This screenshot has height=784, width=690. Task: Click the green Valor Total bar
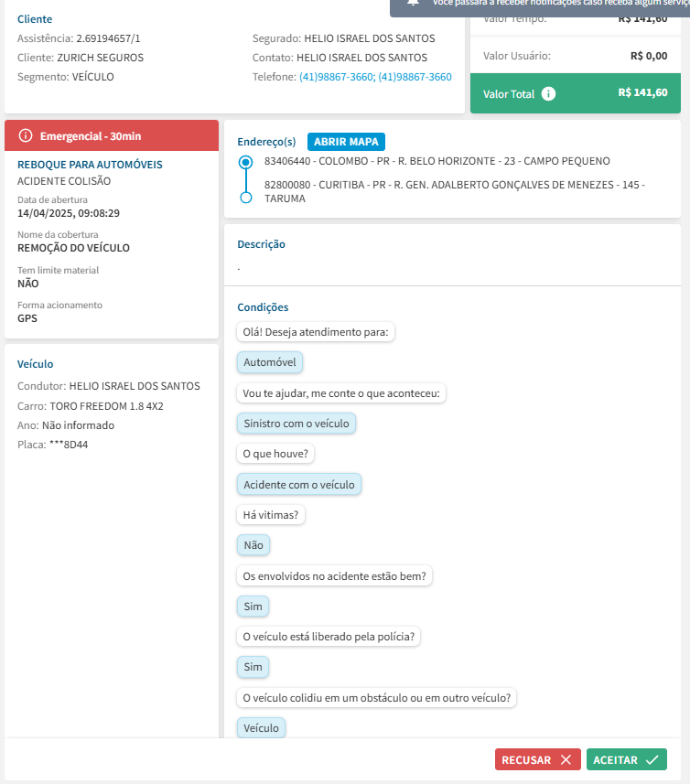[575, 93]
